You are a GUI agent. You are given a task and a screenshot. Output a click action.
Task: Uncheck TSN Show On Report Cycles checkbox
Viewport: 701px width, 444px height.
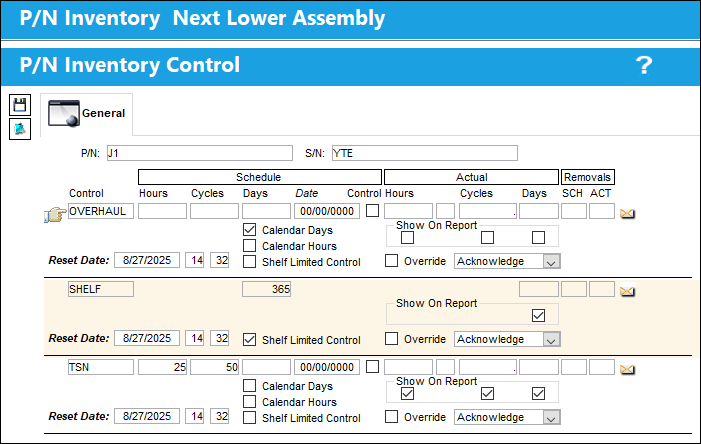click(487, 393)
